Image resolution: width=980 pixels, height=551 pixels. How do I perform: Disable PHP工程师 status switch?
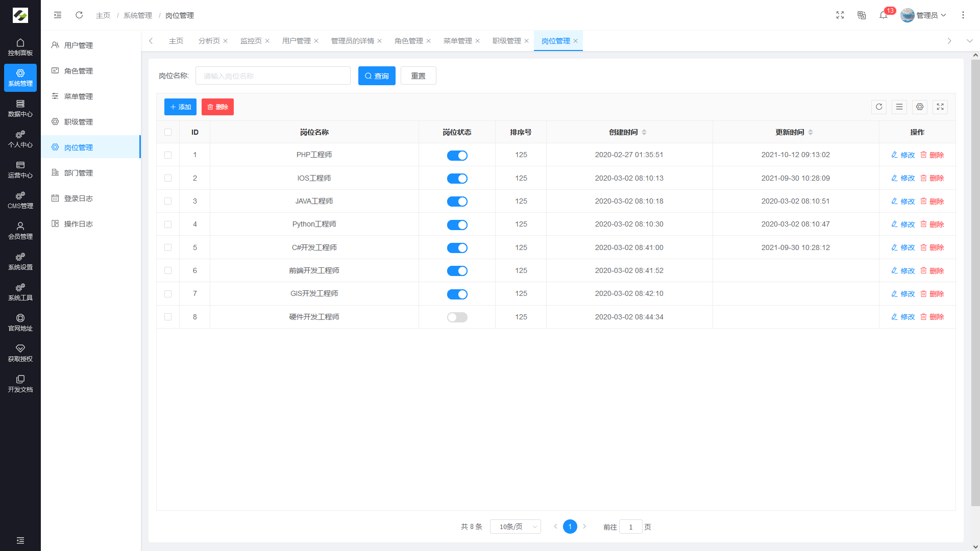pos(457,156)
